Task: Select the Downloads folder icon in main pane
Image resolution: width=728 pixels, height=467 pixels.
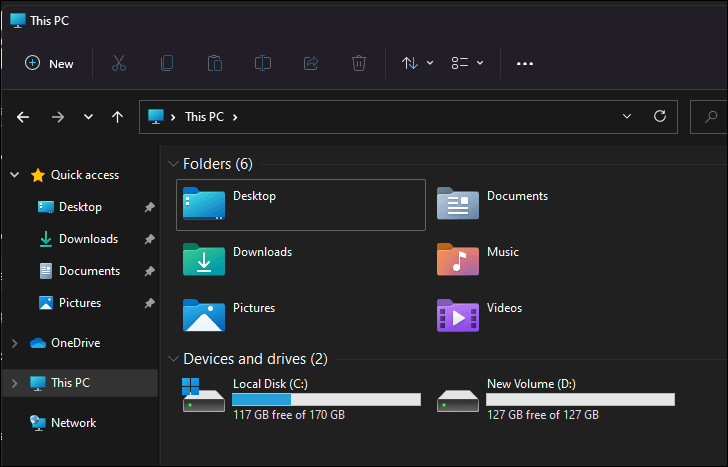Action: pyautogui.click(x=204, y=259)
